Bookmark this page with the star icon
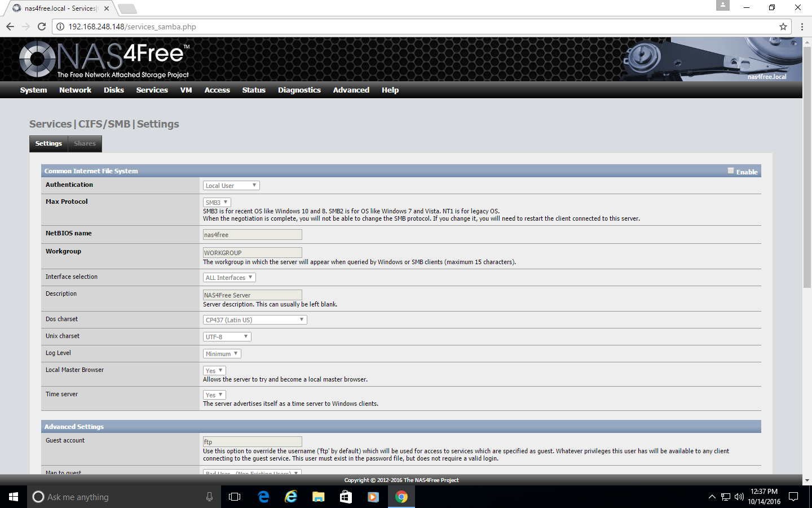The image size is (812, 508). pos(783,27)
